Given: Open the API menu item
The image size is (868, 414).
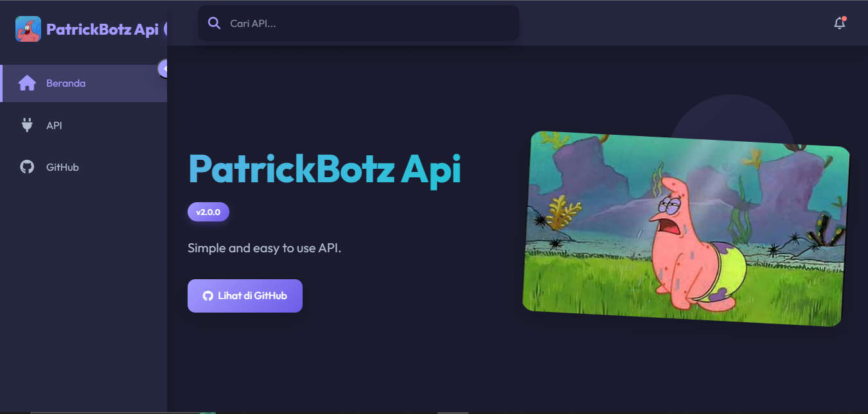Looking at the screenshot, I should coord(84,125).
